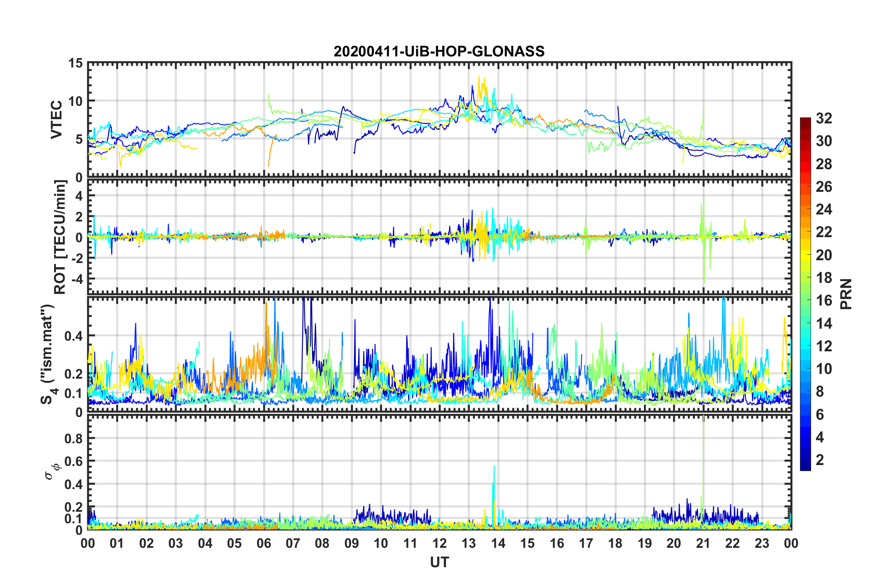Click colorbar tick label 22
879x588 pixels.
point(824,232)
